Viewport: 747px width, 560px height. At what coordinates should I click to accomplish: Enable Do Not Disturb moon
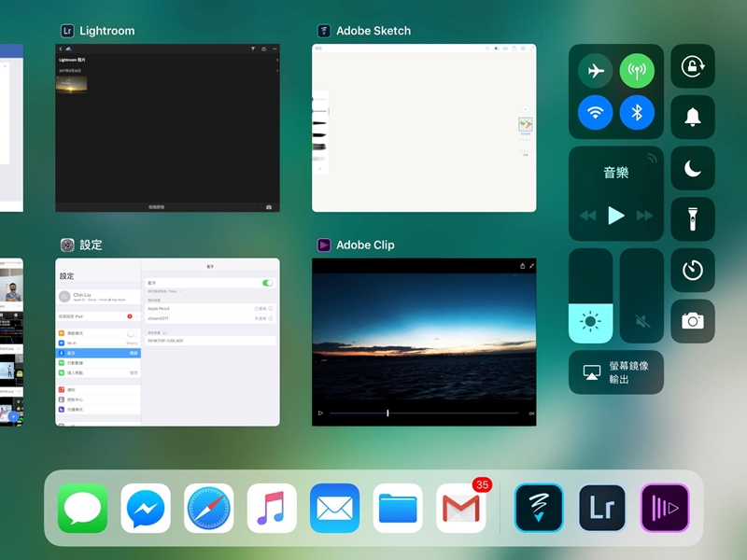[x=693, y=168]
